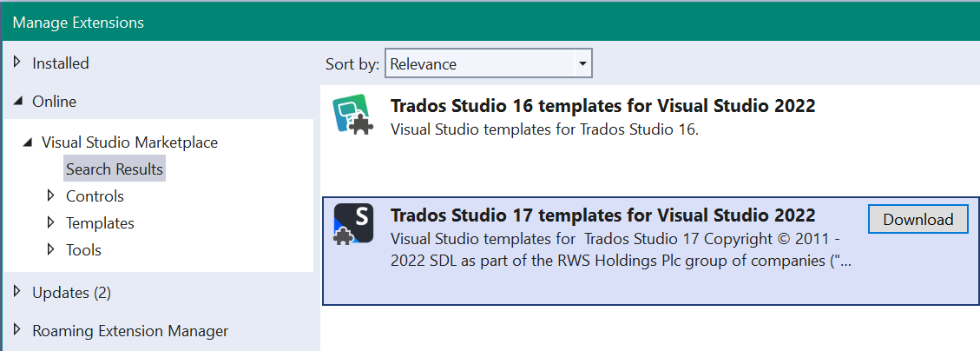Collapse the Online category arrow
The height and width of the screenshot is (351, 980).
[x=18, y=102]
